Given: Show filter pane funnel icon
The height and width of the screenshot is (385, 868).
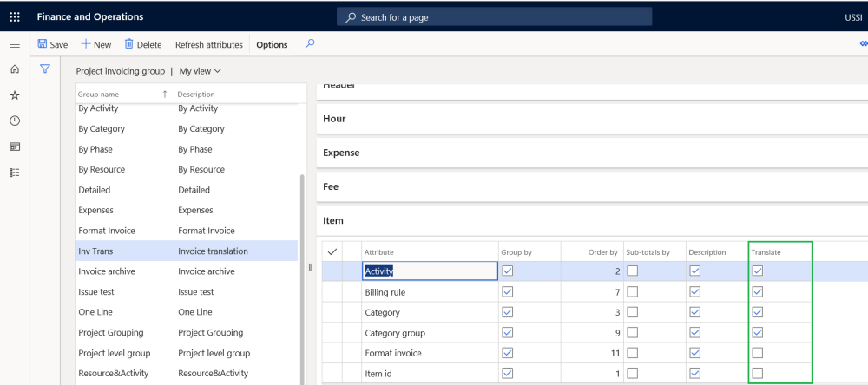Looking at the screenshot, I should coord(45,69).
